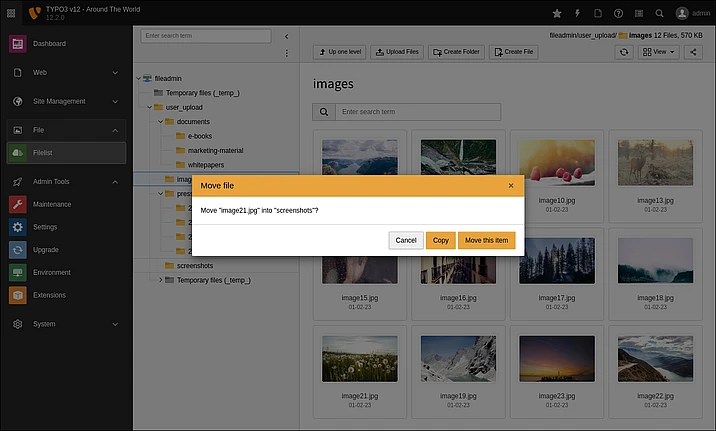This screenshot has width=716, height=431.
Task: Open the help question mark icon
Action: [618, 13]
